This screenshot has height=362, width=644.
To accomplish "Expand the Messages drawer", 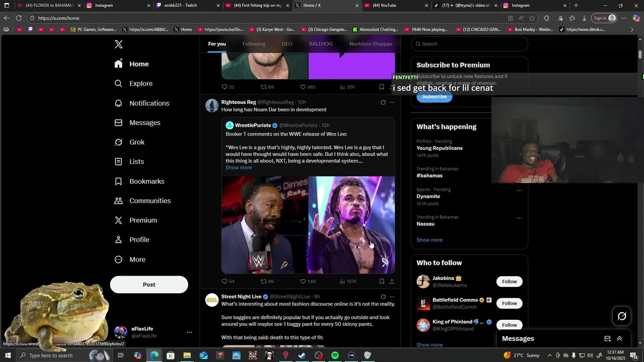I will coord(619,339).
